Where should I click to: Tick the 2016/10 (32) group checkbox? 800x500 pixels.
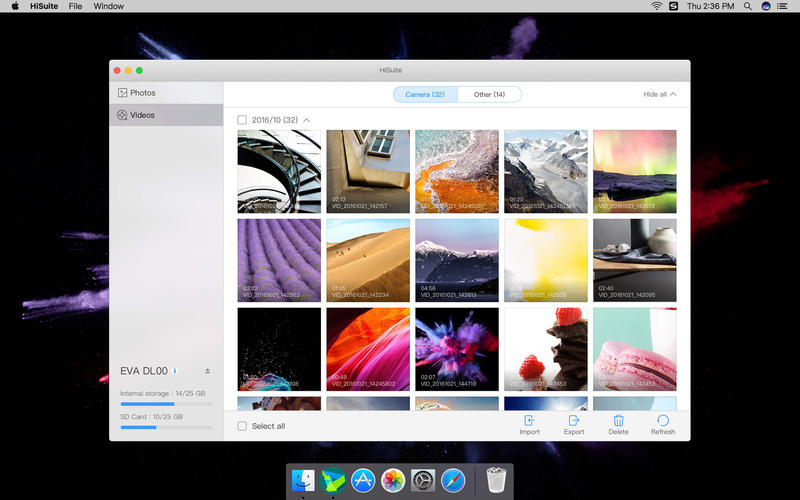point(242,120)
